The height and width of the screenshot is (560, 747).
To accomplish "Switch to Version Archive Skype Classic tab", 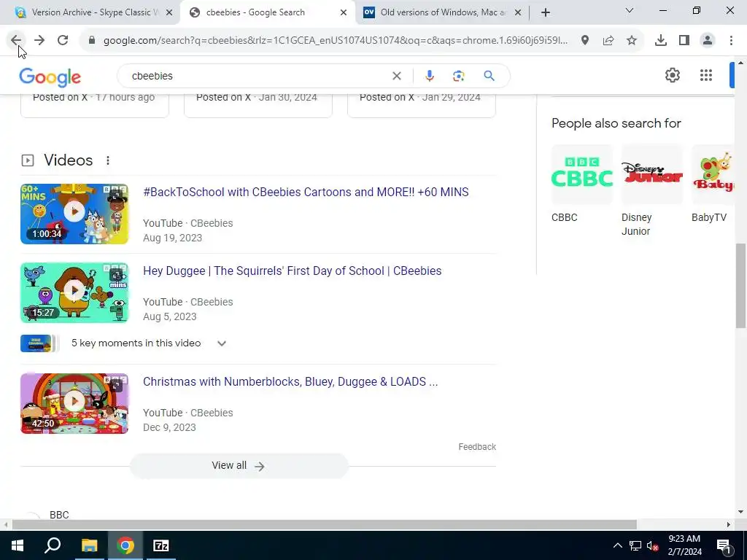I will 90,12.
